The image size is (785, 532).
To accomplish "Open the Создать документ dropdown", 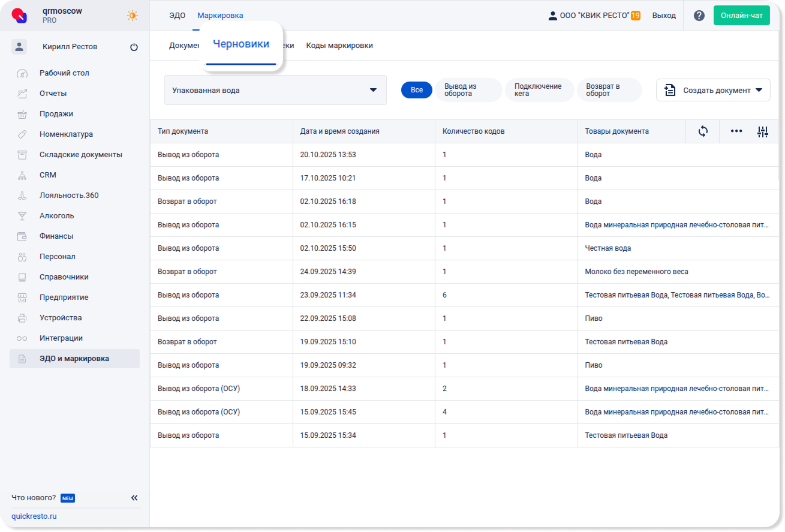I will pos(713,90).
